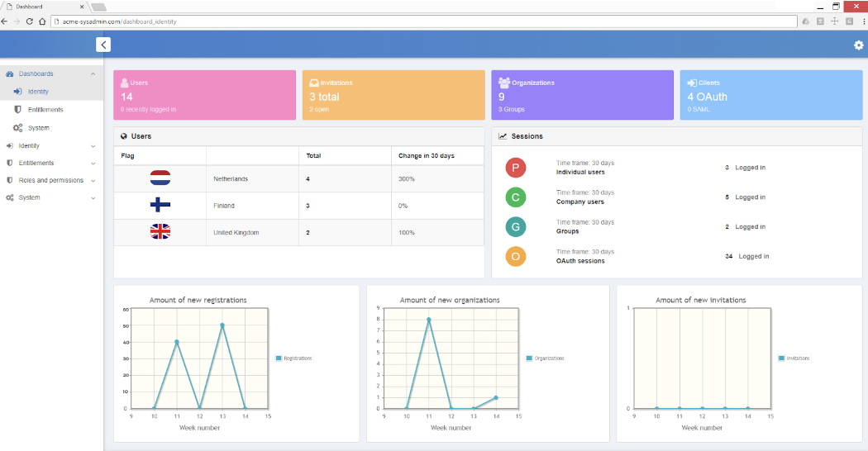Click the orange O OAuth sessions avatar
This screenshot has height=451, width=868.
point(516,256)
